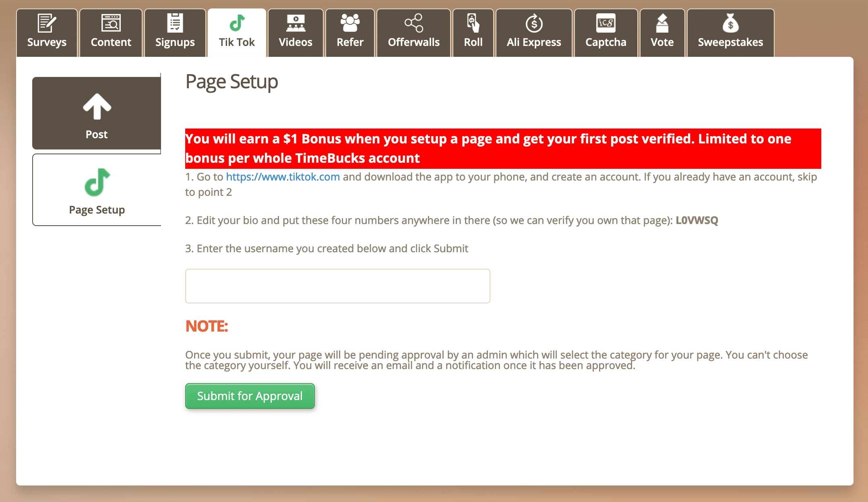Open the Refer tab

pos(350,33)
